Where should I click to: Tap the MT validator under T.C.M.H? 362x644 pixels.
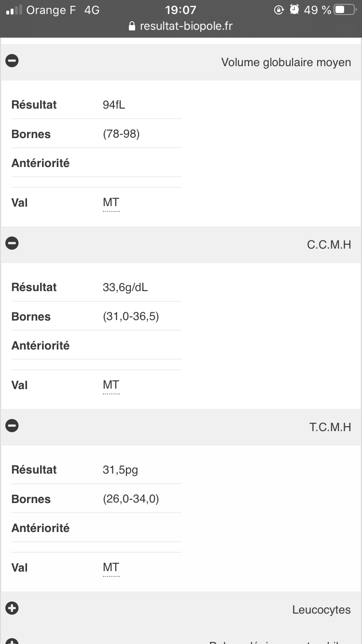(x=111, y=568)
